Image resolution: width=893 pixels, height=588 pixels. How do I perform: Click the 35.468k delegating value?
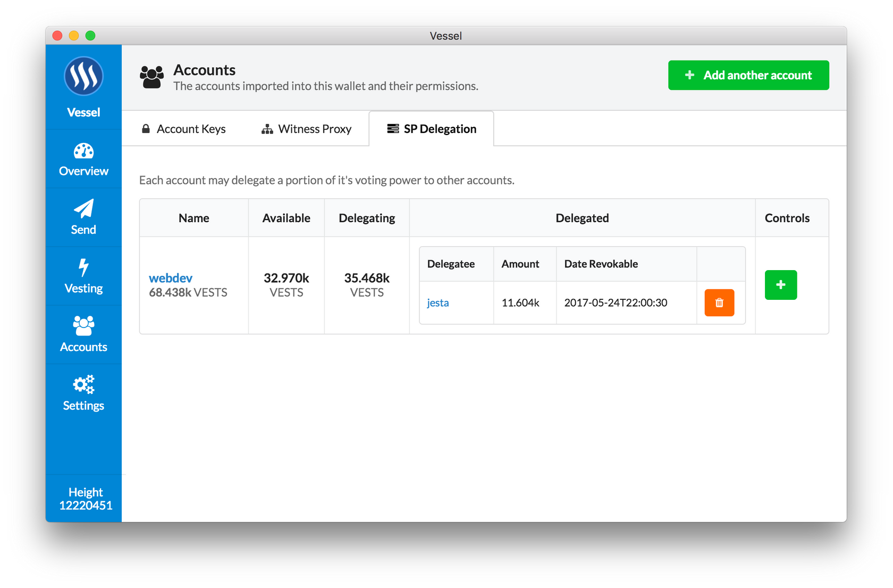[367, 278]
